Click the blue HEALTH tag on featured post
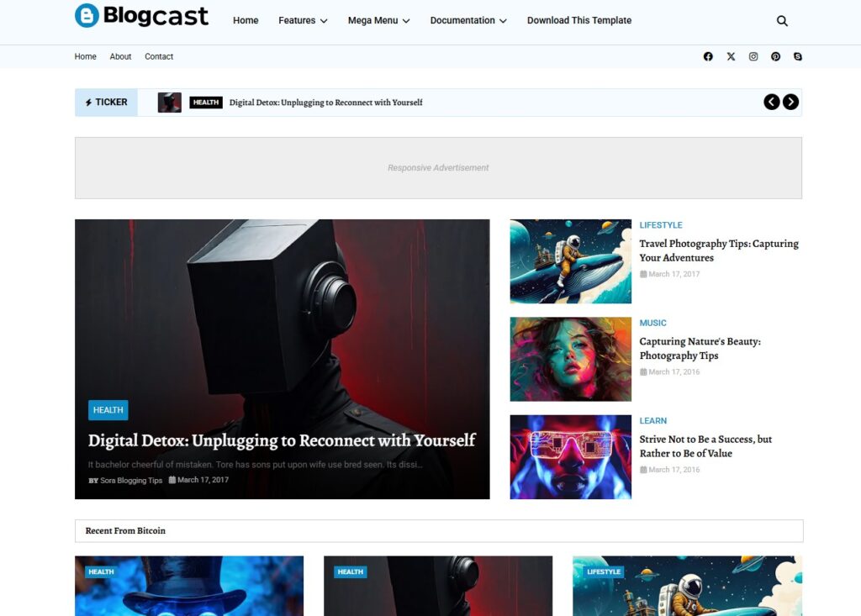The width and height of the screenshot is (861, 616). point(108,410)
